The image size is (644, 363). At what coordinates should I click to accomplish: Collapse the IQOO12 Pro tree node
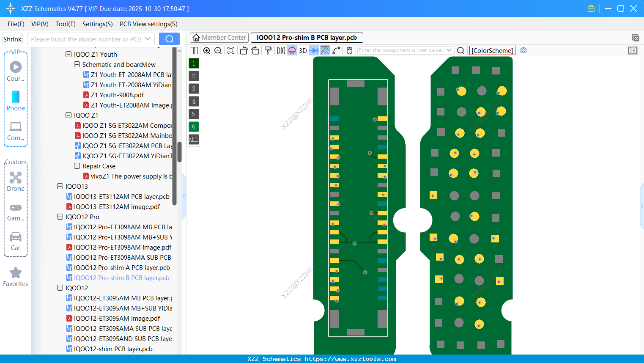[60, 217]
